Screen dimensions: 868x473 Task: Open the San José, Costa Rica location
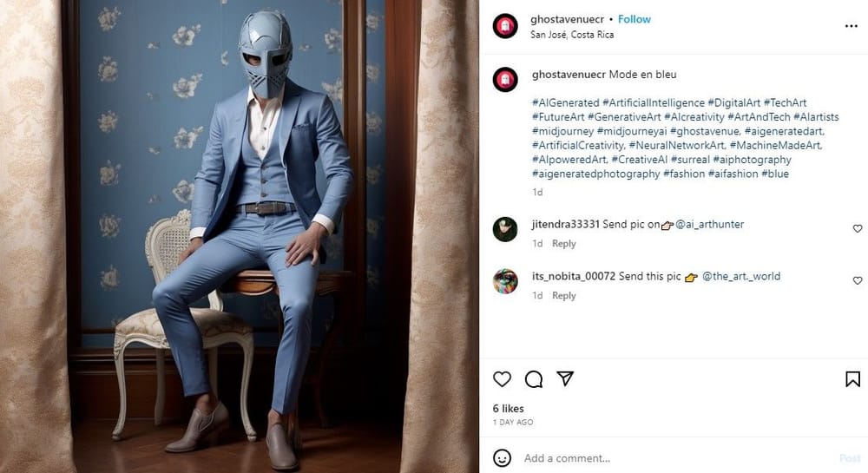pyautogui.click(x=572, y=35)
